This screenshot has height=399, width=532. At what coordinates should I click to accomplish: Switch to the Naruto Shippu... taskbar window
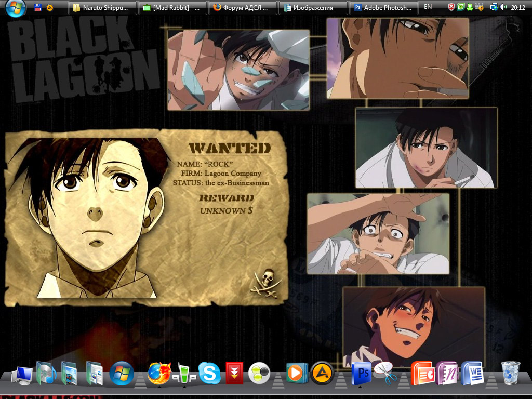[x=103, y=8]
